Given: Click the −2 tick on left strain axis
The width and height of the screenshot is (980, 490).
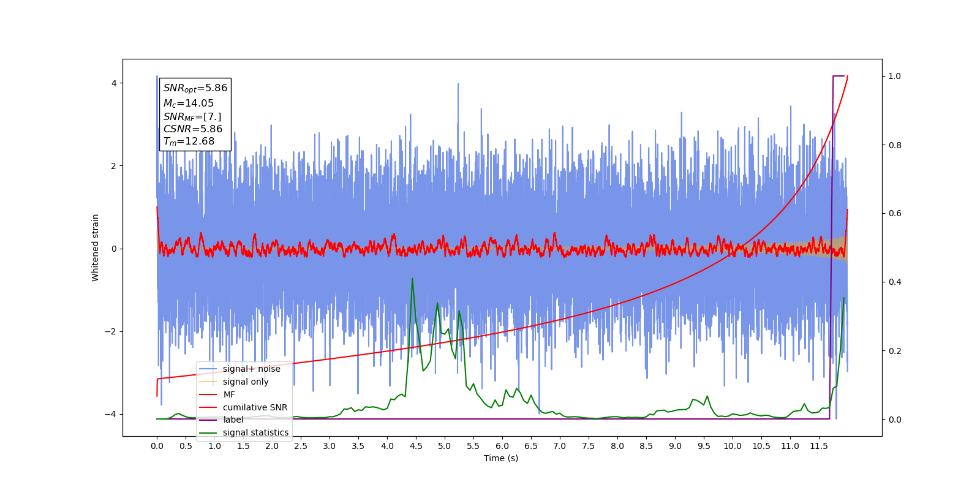Looking at the screenshot, I should tap(110, 331).
